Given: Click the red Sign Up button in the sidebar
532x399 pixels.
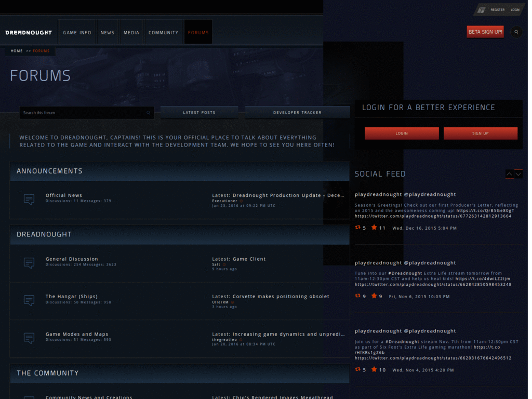Looking at the screenshot, I should click(x=481, y=134).
